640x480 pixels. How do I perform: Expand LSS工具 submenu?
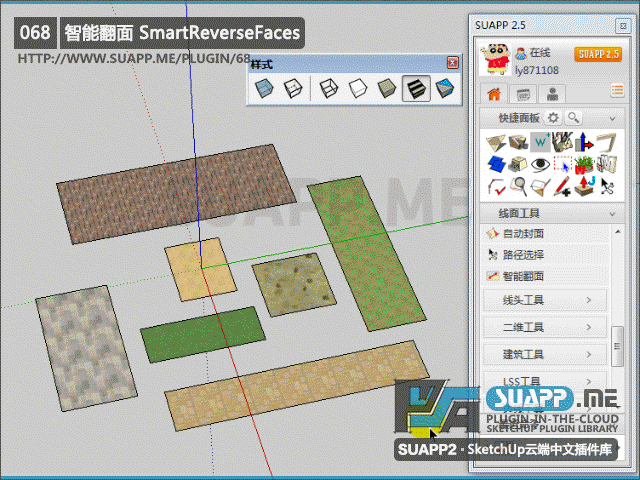544,381
